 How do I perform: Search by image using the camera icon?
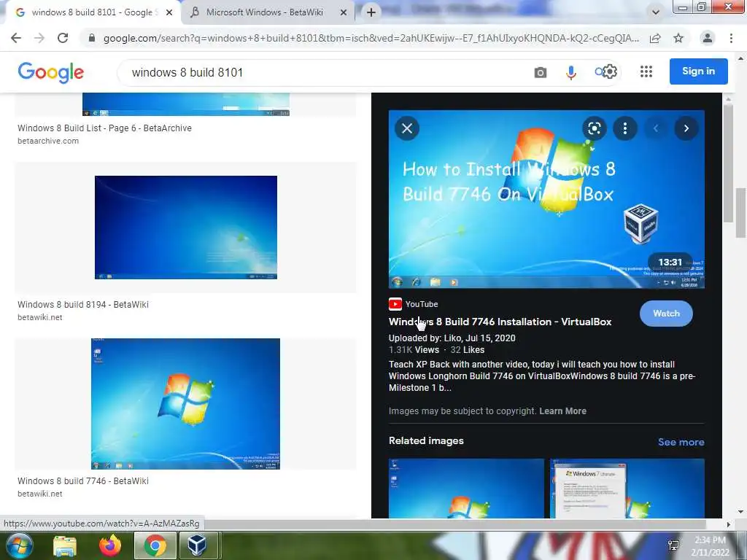pos(541,72)
